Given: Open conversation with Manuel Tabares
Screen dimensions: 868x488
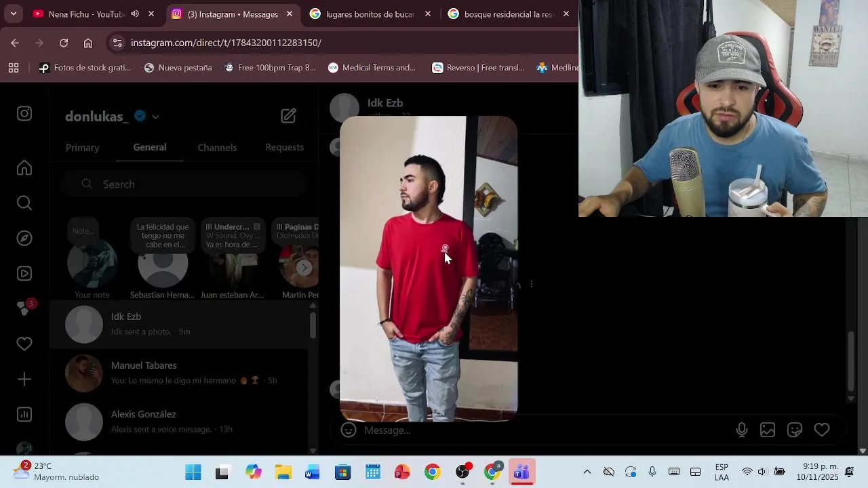Looking at the screenshot, I should point(180,373).
